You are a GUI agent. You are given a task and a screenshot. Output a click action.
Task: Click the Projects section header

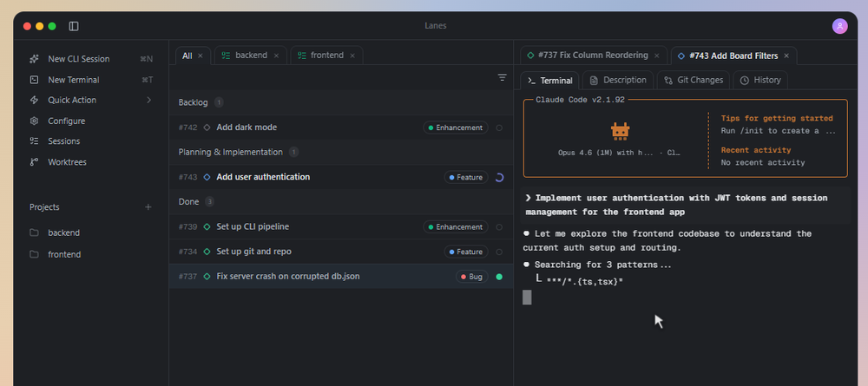pos(44,206)
